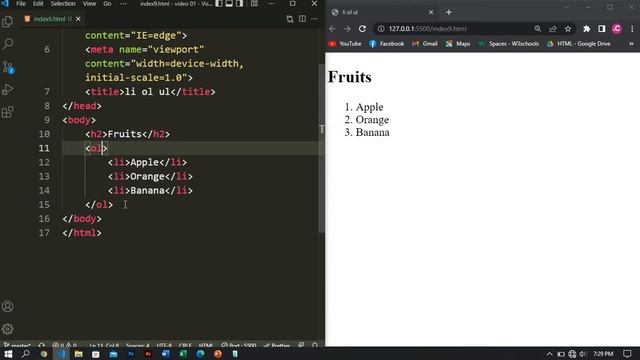This screenshot has width=640, height=360.
Task: Expand hidden bookmarks chevron
Action: click(631, 44)
